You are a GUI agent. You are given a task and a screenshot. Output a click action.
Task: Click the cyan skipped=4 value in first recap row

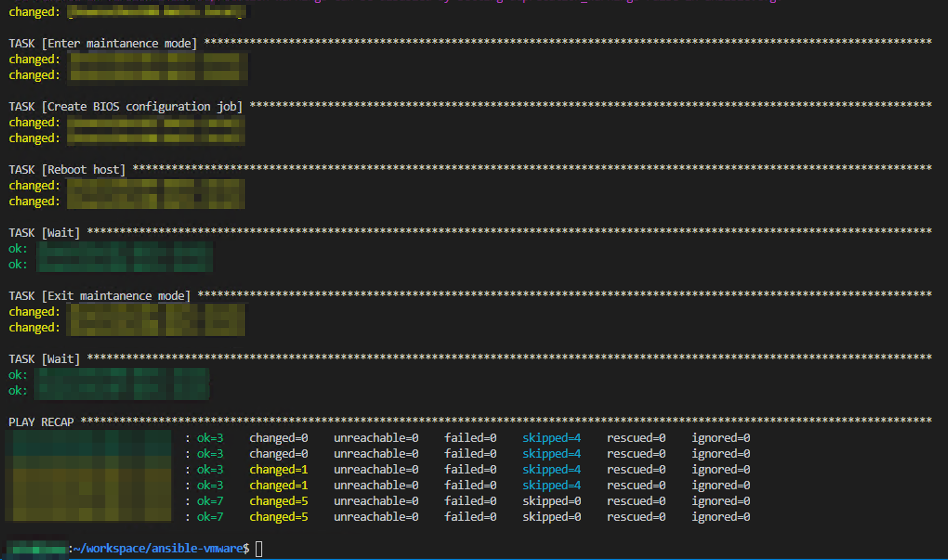pos(551,437)
